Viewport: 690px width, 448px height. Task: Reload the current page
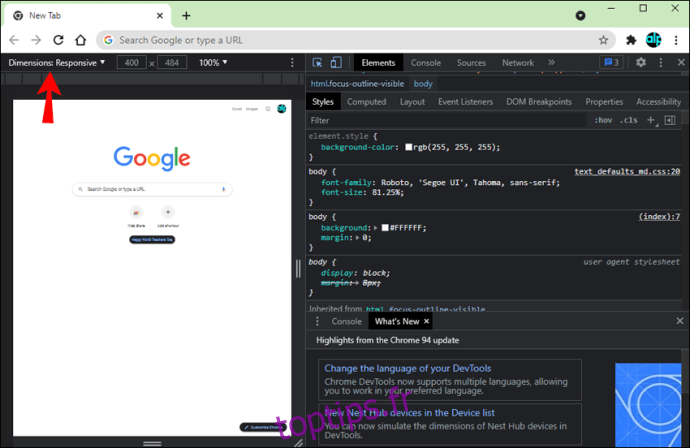point(58,40)
